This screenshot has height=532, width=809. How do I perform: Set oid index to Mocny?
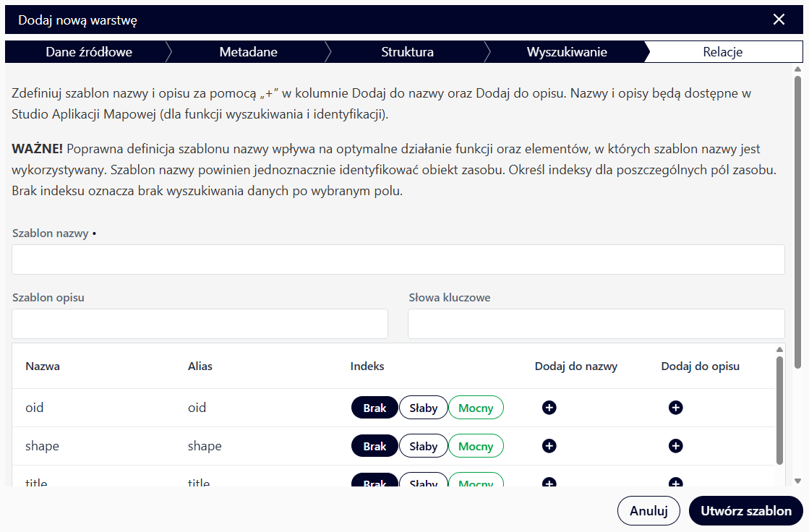point(476,408)
